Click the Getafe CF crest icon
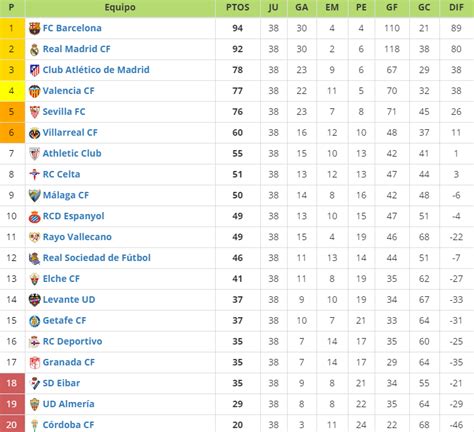The width and height of the screenshot is (474, 432). click(x=34, y=321)
